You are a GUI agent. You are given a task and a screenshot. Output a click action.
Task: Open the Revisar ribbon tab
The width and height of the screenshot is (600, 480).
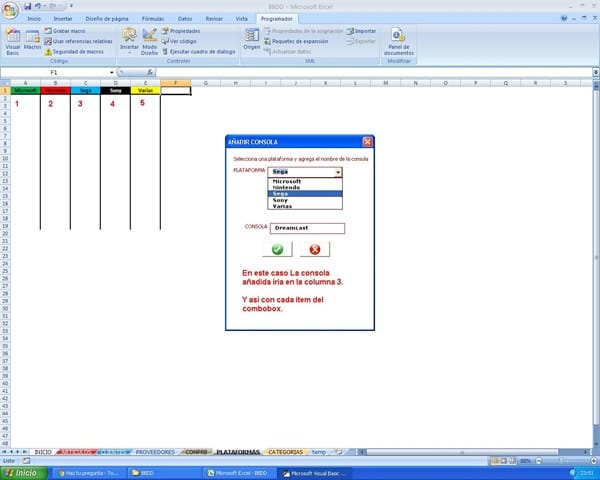tap(214, 18)
